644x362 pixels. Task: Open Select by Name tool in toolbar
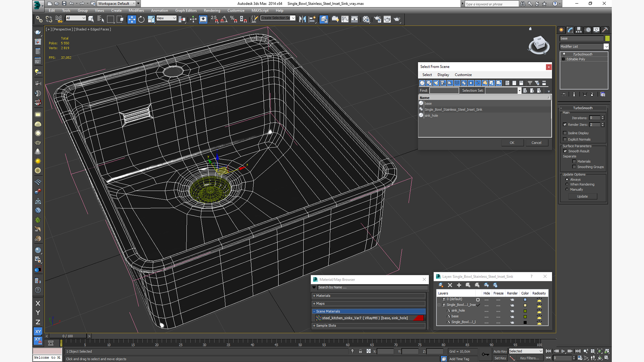pos(100,19)
